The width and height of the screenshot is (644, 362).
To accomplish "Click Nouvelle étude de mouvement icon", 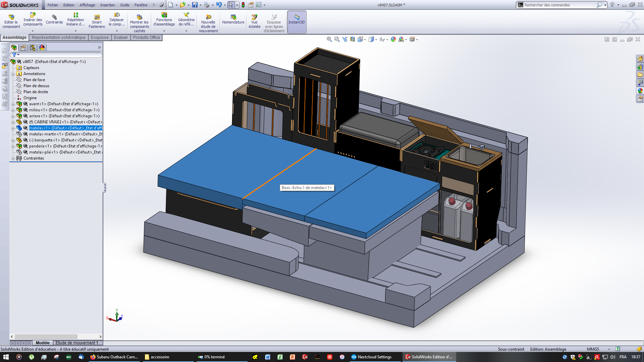I will click(208, 17).
